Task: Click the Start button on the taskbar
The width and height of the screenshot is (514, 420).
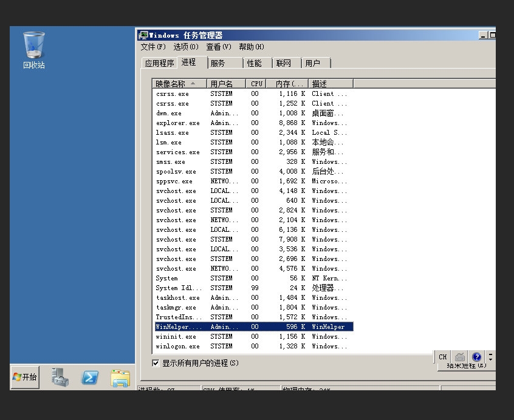Action: coord(25,377)
